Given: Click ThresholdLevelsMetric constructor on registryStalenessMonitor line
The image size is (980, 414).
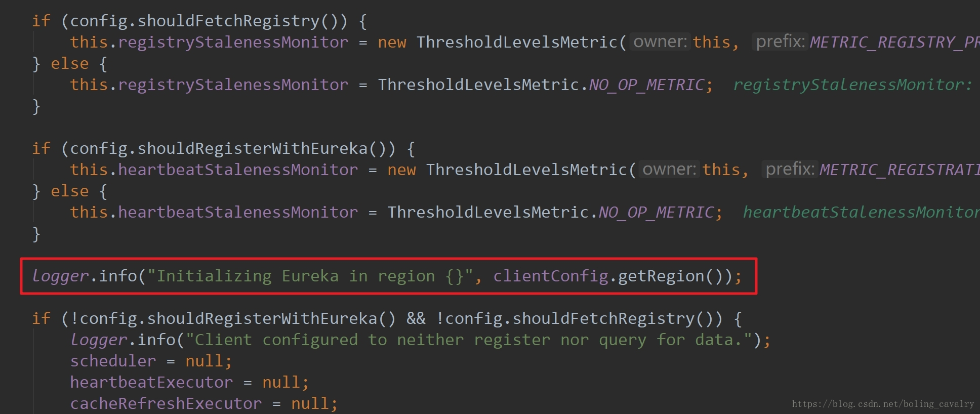Looking at the screenshot, I should pyautogui.click(x=517, y=42).
